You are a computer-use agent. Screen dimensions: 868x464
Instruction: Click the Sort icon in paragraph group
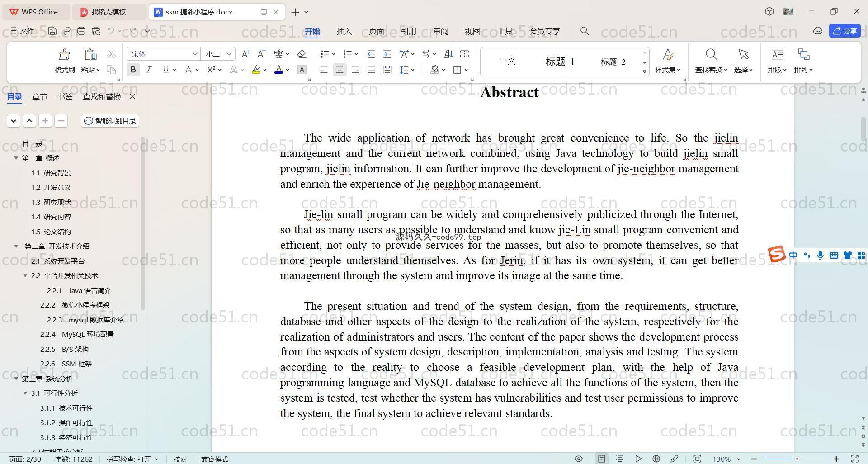tap(448, 54)
